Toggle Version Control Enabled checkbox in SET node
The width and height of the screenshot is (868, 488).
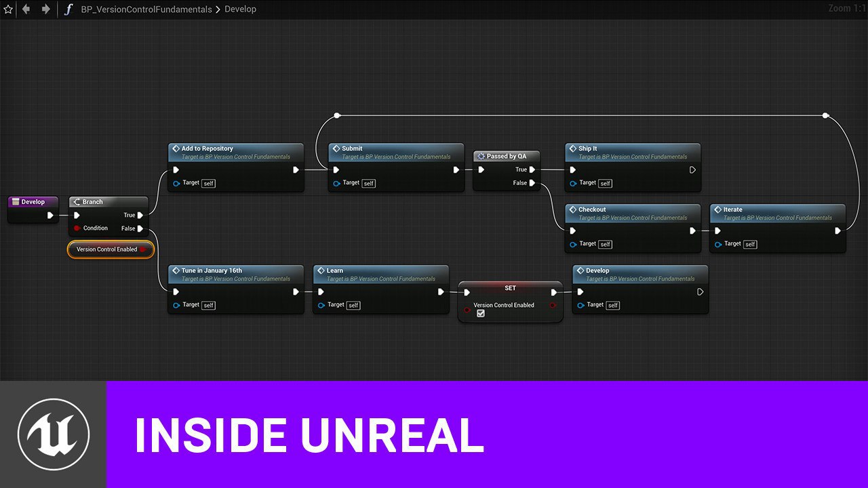pyautogui.click(x=481, y=313)
